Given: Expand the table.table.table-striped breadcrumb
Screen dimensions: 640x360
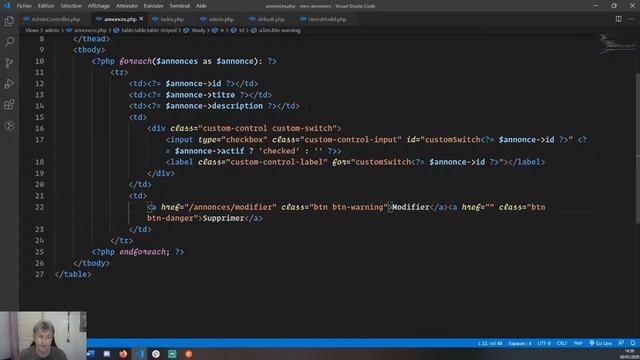Looking at the screenshot, I should (149, 30).
